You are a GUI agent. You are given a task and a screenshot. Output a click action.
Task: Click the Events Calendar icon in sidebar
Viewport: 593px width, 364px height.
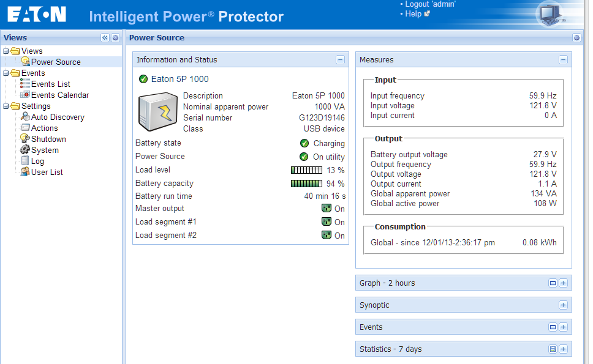[25, 94]
